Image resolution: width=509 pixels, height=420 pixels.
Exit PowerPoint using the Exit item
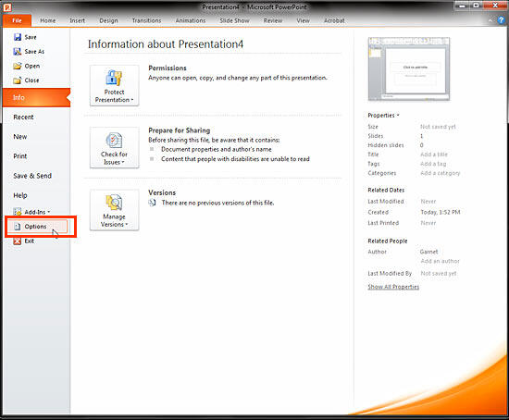click(24, 241)
